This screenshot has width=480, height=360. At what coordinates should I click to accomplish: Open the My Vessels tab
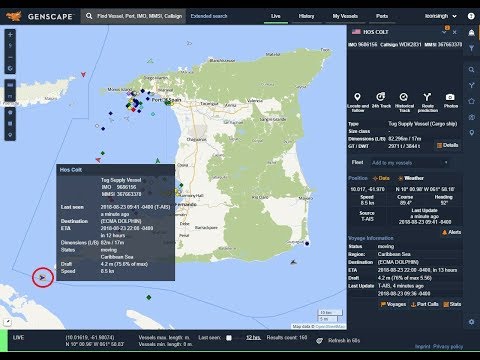tap(345, 16)
